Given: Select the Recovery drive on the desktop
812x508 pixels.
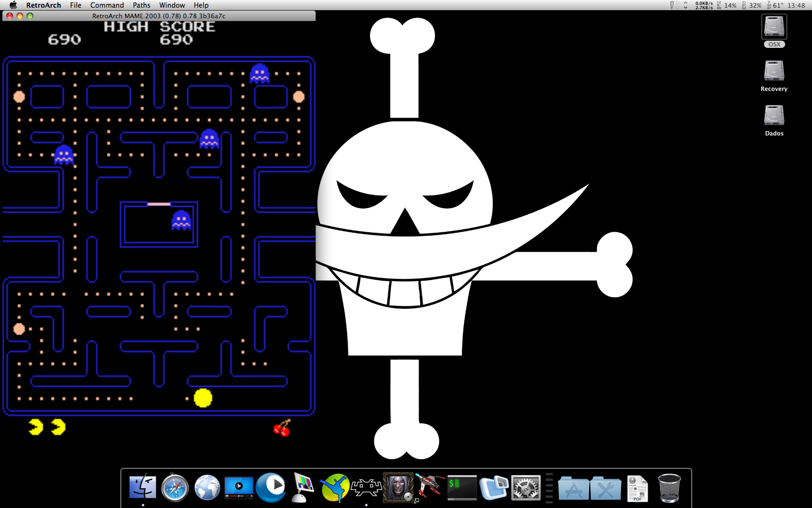Looking at the screenshot, I should (774, 75).
